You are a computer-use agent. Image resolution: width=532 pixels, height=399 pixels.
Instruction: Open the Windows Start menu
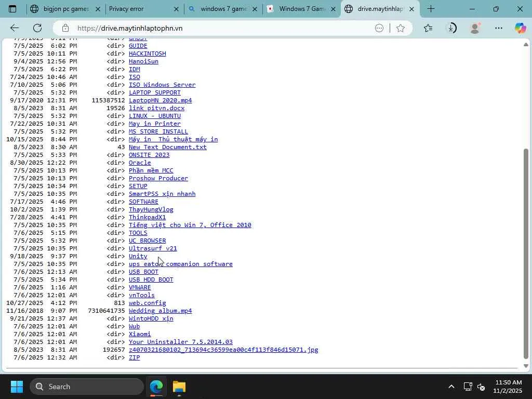tap(17, 387)
